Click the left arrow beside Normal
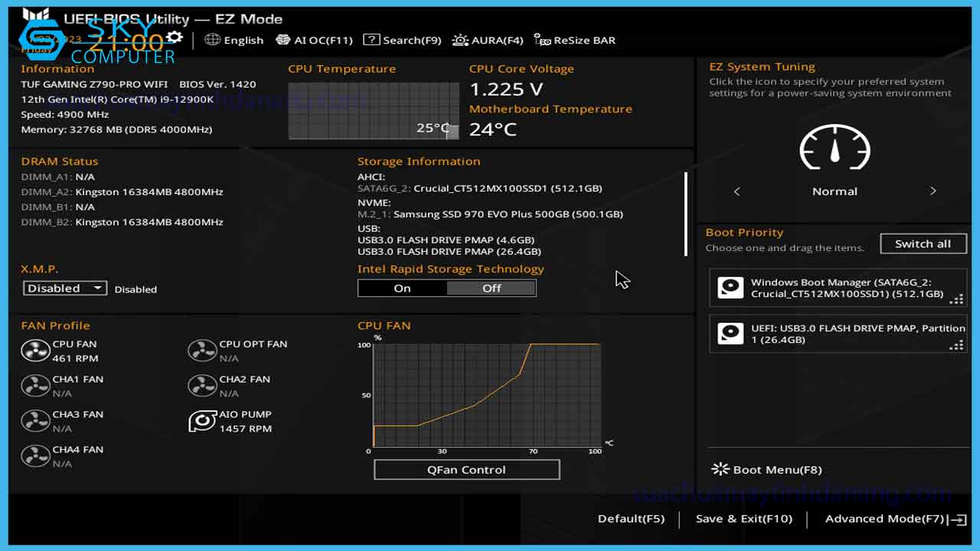Viewport: 980px width, 551px height. click(737, 191)
